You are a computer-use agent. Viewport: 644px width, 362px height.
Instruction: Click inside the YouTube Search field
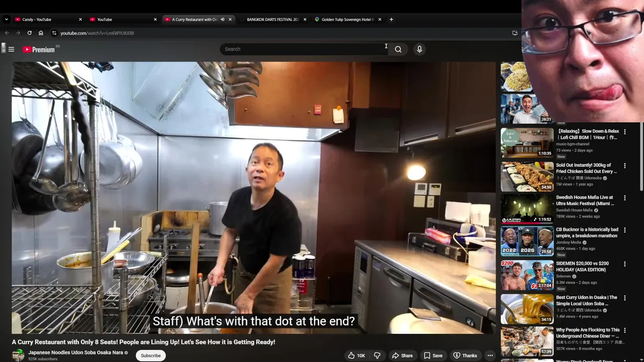304,49
